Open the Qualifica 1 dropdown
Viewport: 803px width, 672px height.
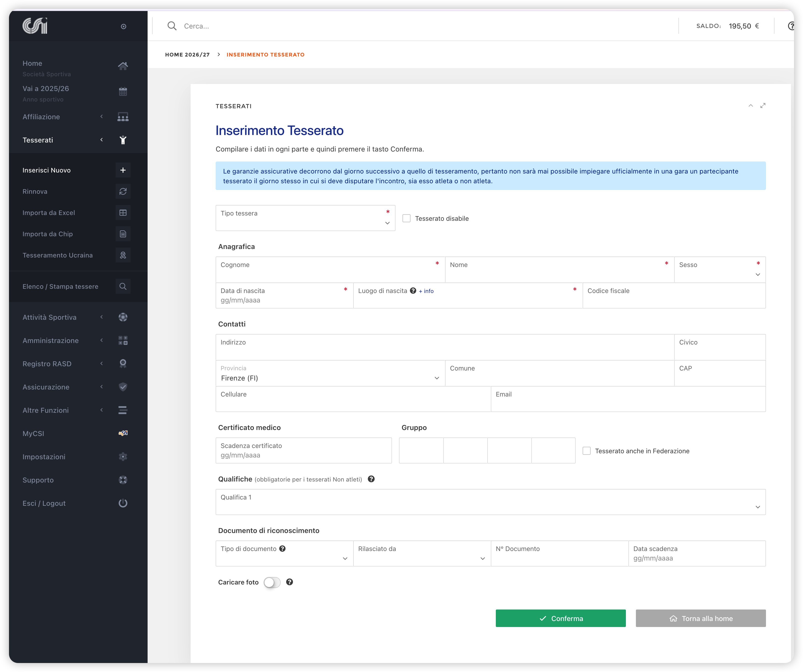tap(491, 502)
